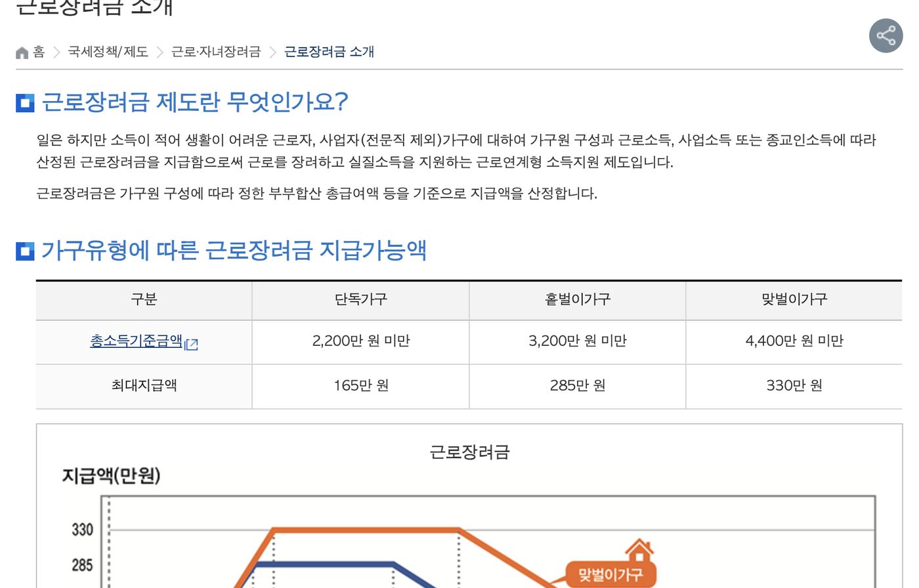Click the house icon above 맞벌이가구 label
This screenshot has width=919, height=588.
pos(639,549)
